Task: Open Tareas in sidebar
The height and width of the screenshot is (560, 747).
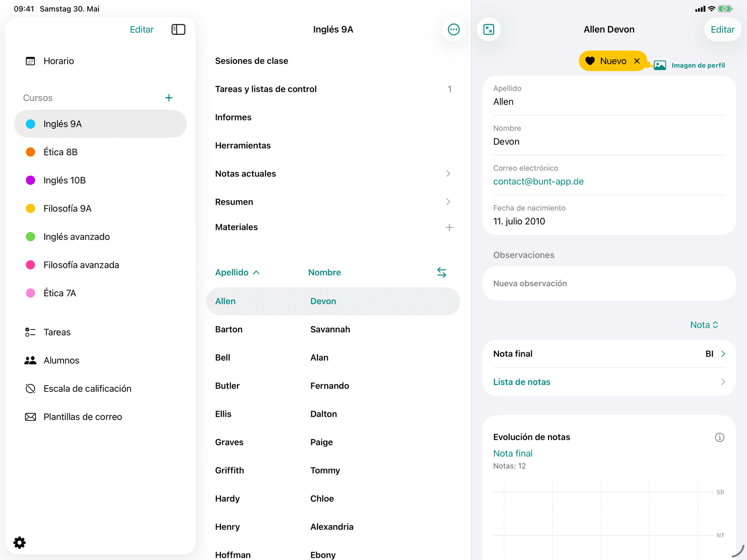Action: coord(100,332)
